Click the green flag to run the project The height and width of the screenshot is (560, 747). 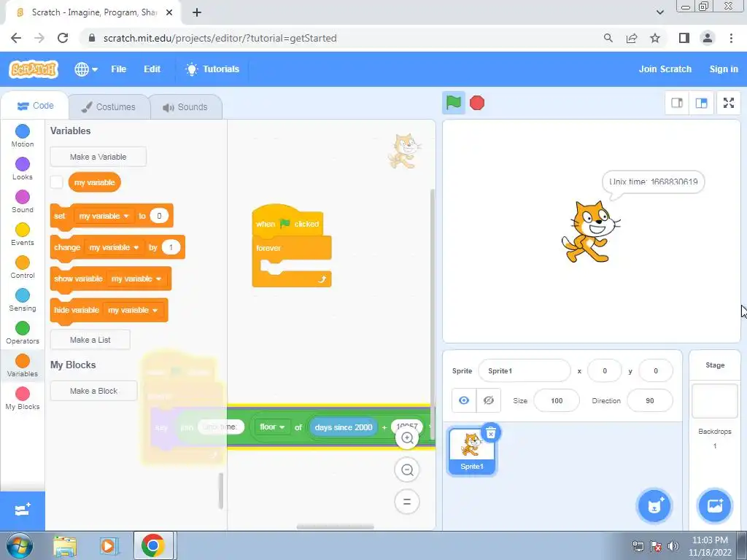(x=453, y=102)
